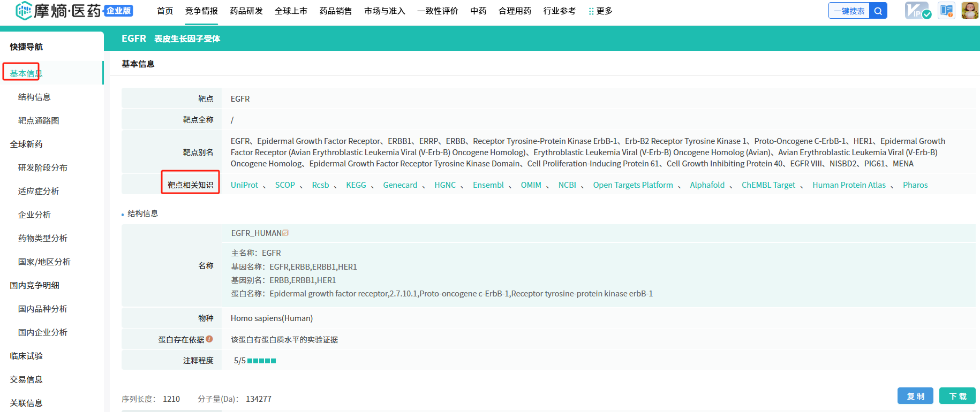980x412 pixels.
Task: Click info icon beside 蛋白存在依据
Action: click(209, 339)
